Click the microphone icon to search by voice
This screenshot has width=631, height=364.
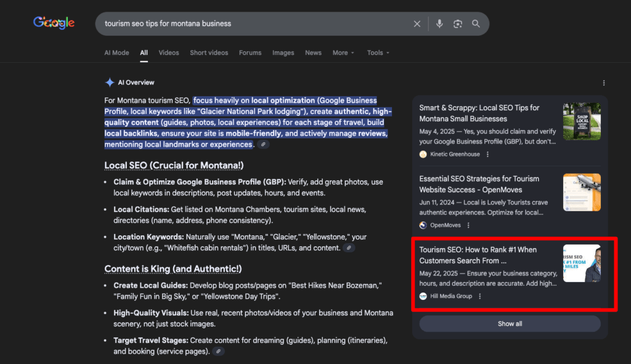tap(439, 23)
